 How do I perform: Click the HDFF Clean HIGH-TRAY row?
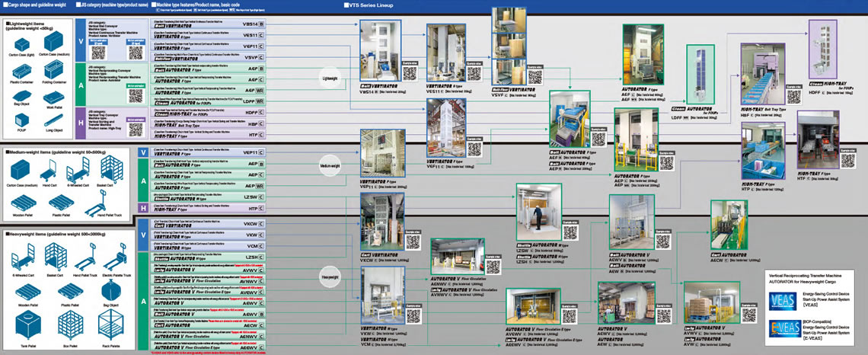coord(209,113)
